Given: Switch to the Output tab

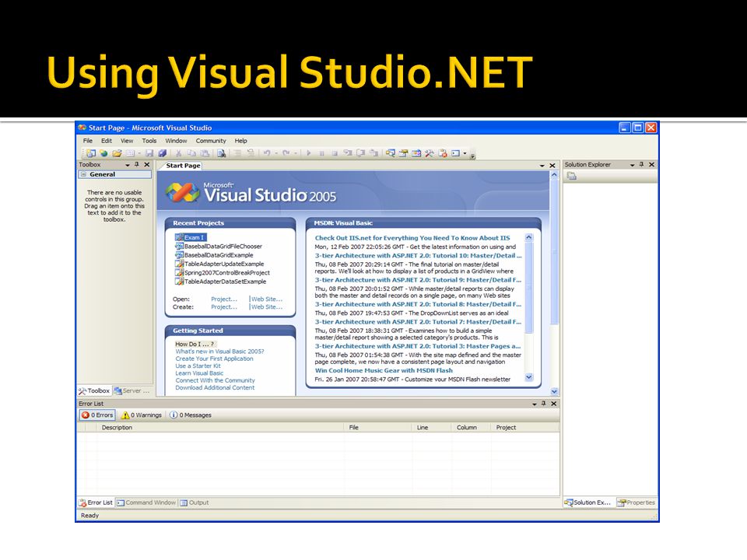Looking at the screenshot, I should click(195, 502).
